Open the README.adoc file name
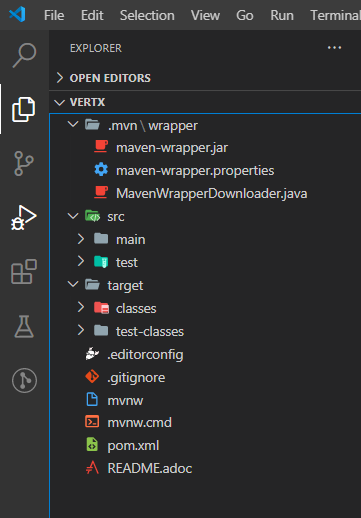 coord(150,468)
